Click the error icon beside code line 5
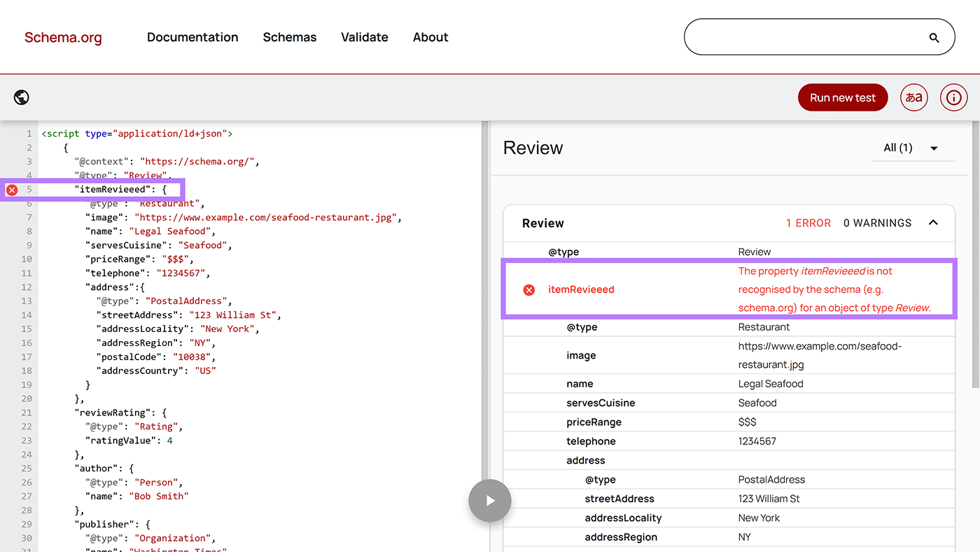Screen dimensions: 980x552 (12, 189)
